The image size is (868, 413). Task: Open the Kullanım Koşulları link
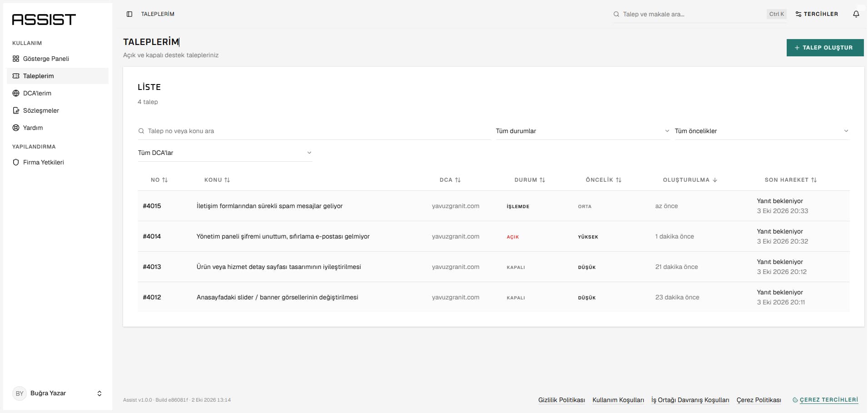(x=618, y=400)
